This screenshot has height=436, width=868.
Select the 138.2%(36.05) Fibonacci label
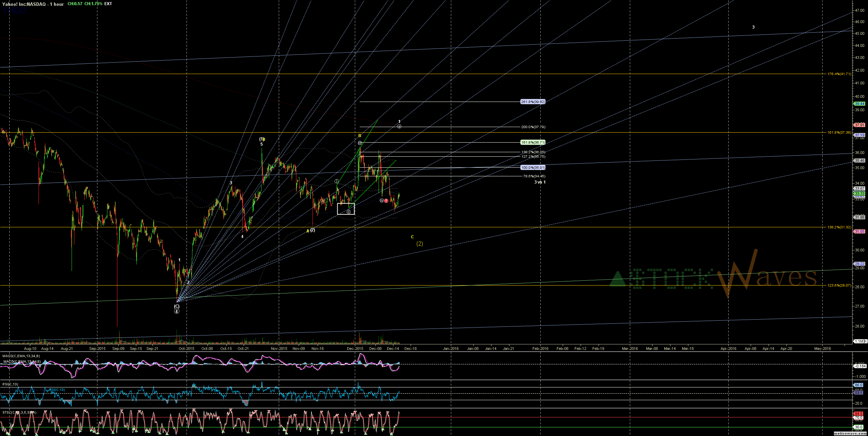(x=533, y=152)
